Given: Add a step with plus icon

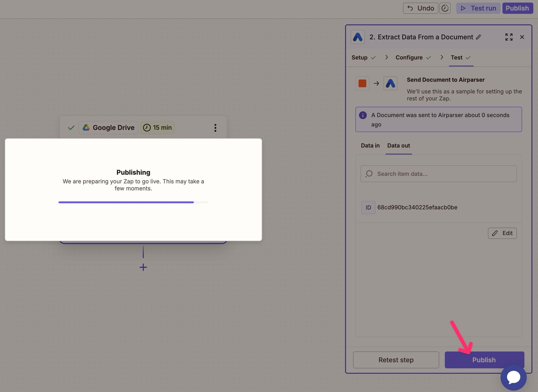Looking at the screenshot, I should click(143, 267).
